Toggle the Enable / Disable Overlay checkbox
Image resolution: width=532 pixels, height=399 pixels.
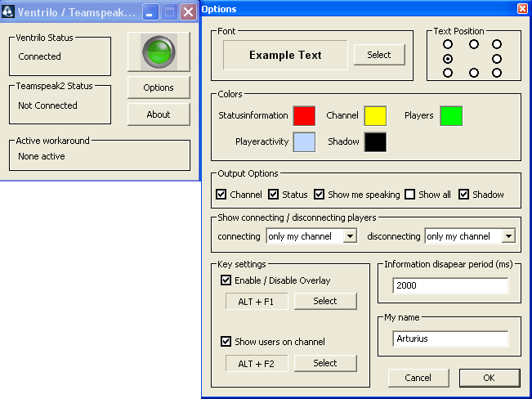click(226, 280)
